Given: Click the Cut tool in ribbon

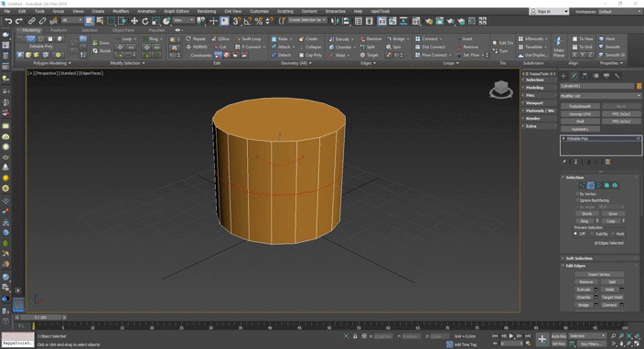Looking at the screenshot, I should coord(220,47).
